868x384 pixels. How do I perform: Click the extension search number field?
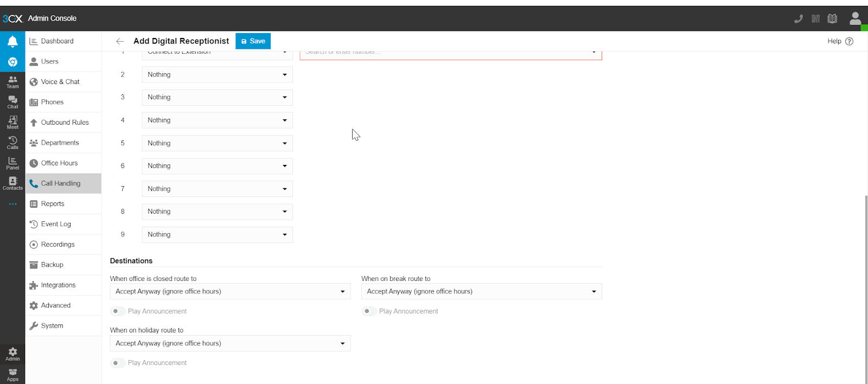coord(445,53)
